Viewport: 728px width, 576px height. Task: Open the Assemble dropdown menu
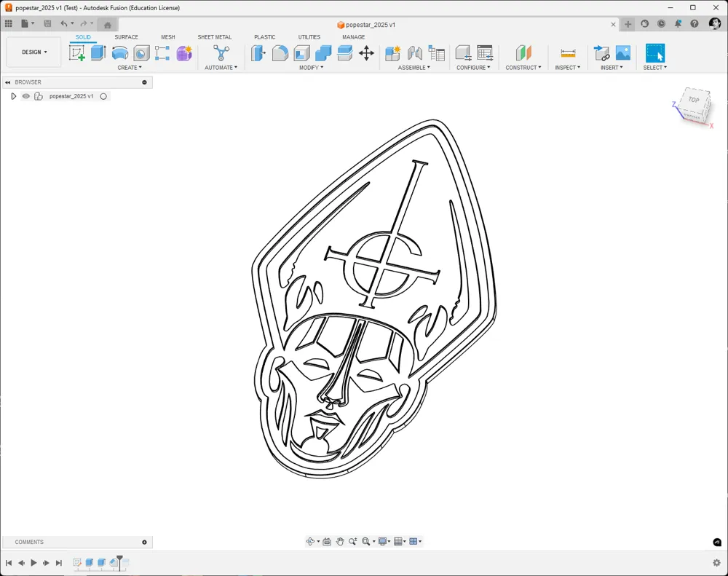(x=414, y=67)
